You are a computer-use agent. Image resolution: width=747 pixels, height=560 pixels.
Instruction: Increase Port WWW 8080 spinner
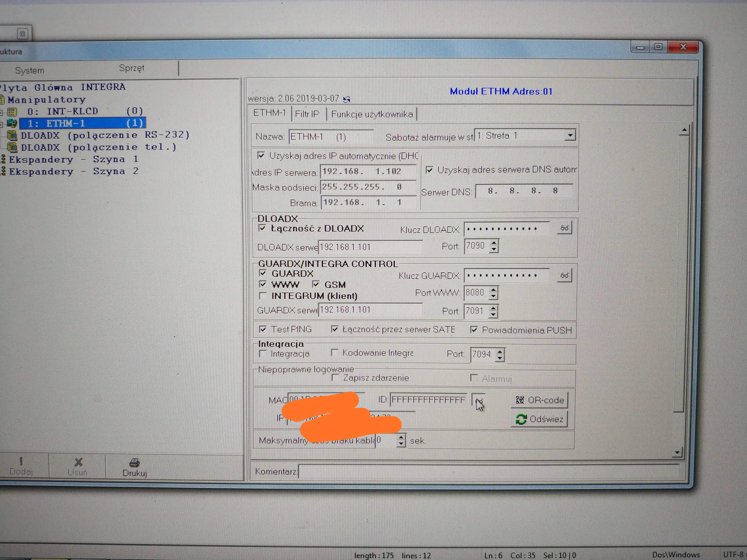[x=493, y=290]
